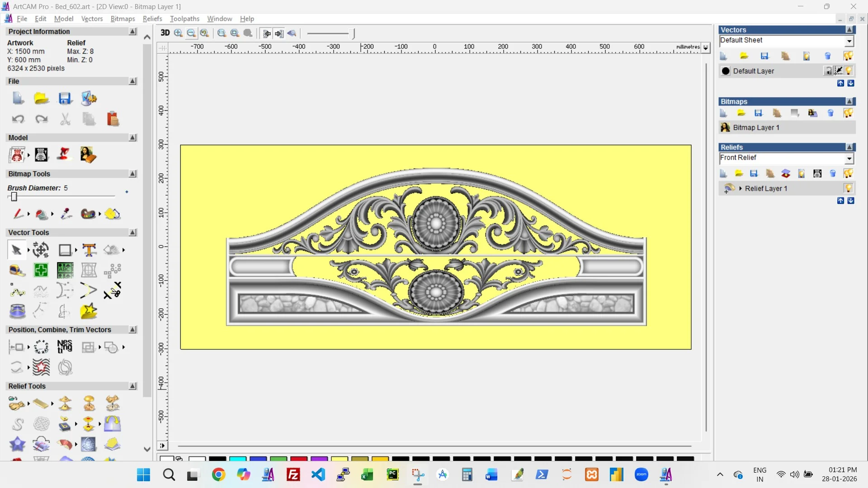This screenshot has height=488, width=868.
Task: Open Google Chrome from the taskbar
Action: point(218,475)
